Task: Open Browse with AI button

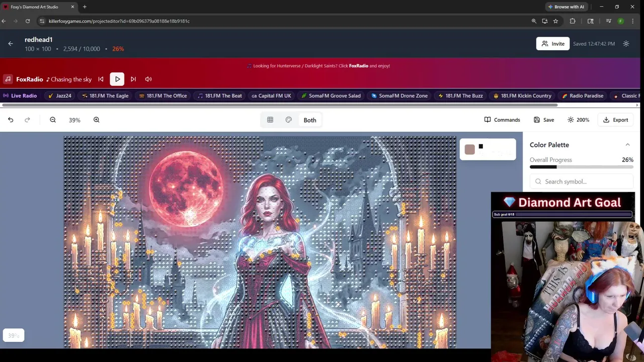Action: [x=566, y=7]
